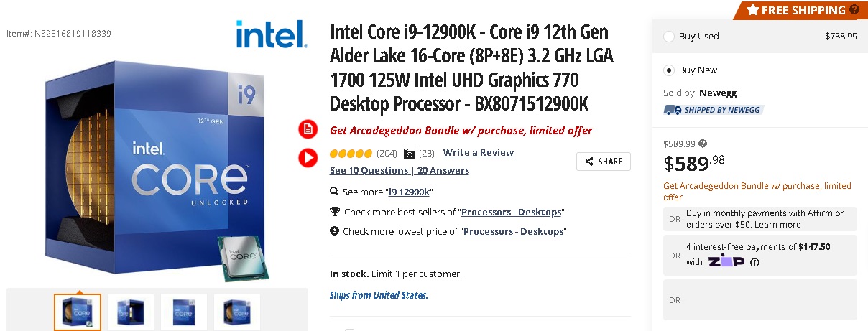Select the second product thumbnail image

point(131,312)
